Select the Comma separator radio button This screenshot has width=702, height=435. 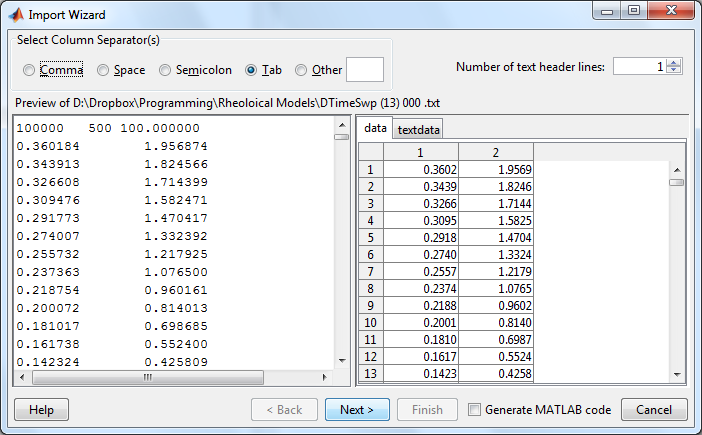(x=30, y=70)
